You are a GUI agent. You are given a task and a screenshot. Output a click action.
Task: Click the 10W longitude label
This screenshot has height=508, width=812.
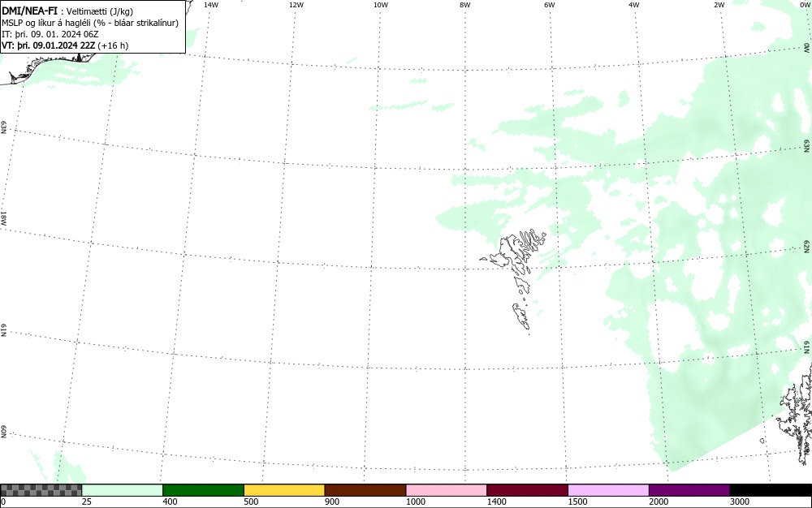pyautogui.click(x=381, y=5)
